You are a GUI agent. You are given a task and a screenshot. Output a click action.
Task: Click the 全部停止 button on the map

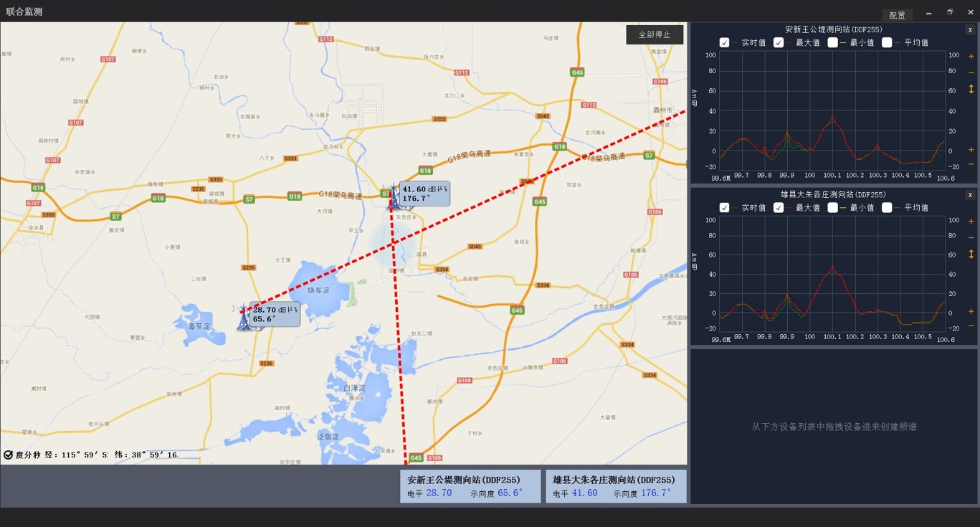655,34
